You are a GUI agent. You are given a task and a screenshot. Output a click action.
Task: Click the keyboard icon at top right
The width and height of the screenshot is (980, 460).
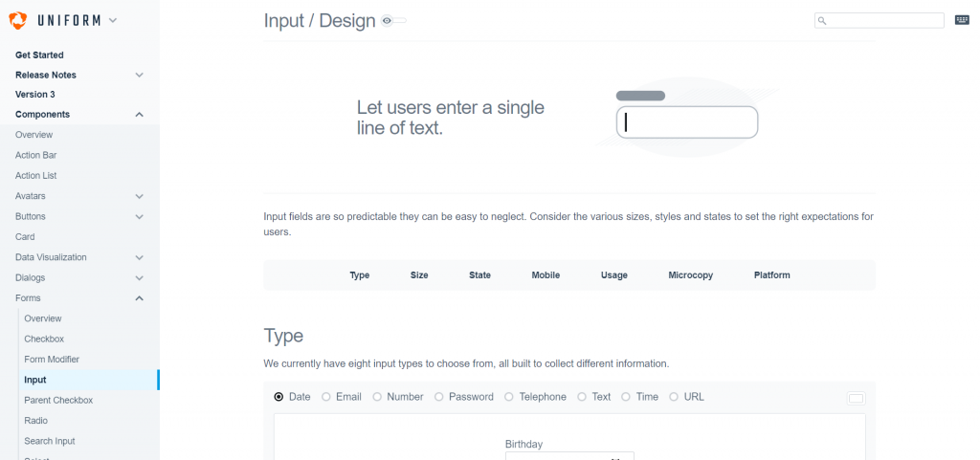click(x=962, y=20)
